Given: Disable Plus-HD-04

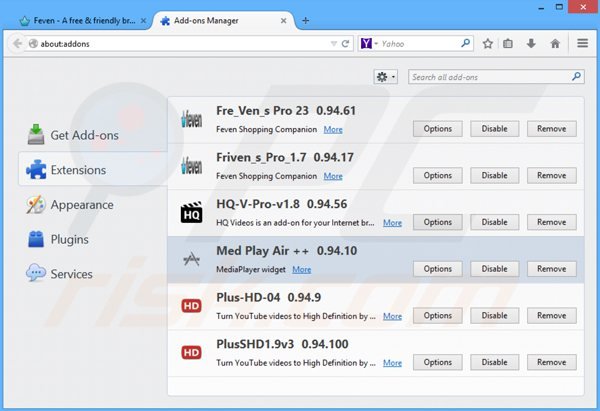Looking at the screenshot, I should point(494,315).
